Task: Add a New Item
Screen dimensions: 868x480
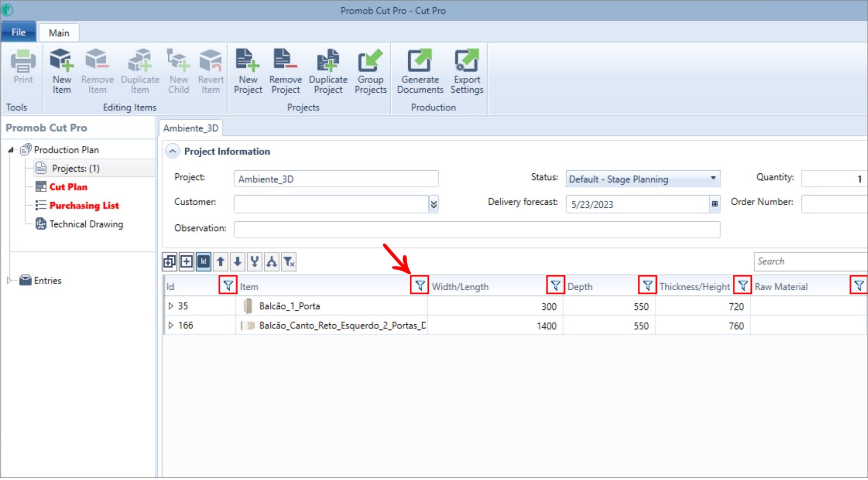Action: click(61, 71)
